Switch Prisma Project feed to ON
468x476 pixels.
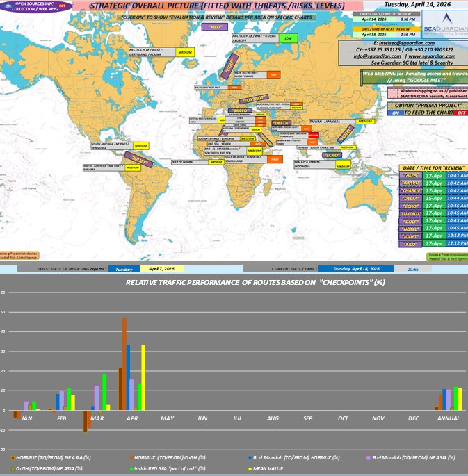point(394,113)
